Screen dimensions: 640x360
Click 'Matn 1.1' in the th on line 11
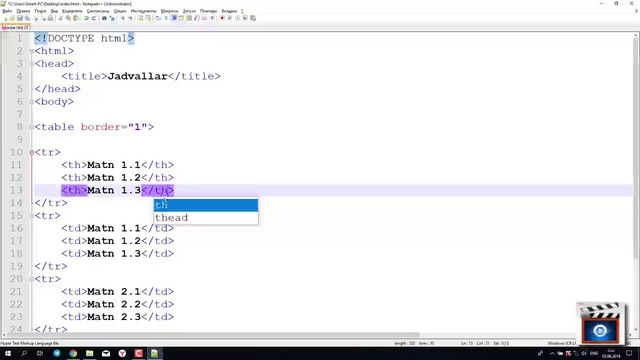[114, 165]
